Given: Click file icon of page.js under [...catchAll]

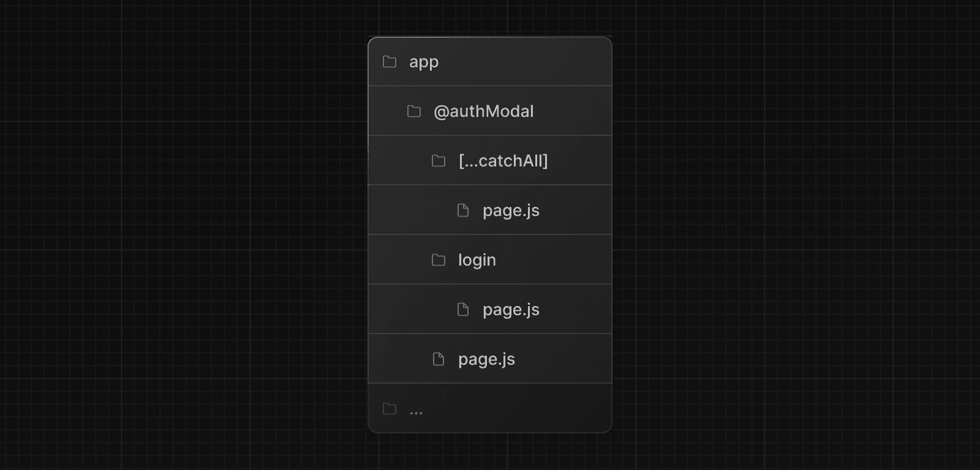Looking at the screenshot, I should [x=463, y=211].
